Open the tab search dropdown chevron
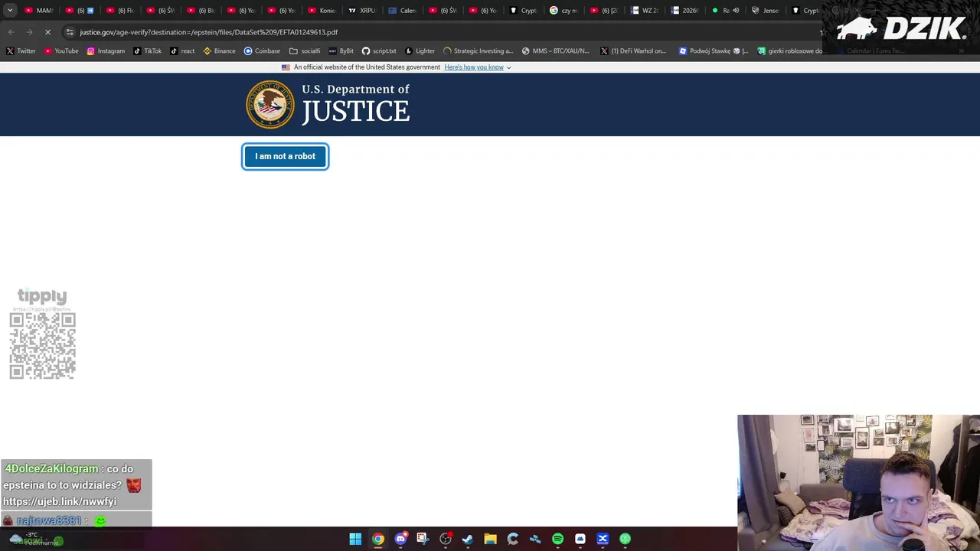 10,11
